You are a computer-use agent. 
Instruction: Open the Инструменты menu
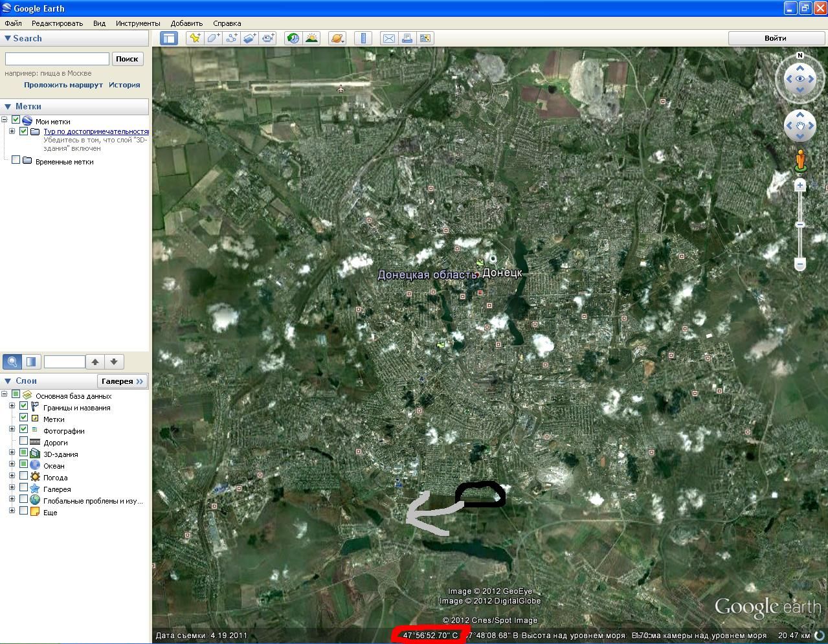pyautogui.click(x=138, y=23)
